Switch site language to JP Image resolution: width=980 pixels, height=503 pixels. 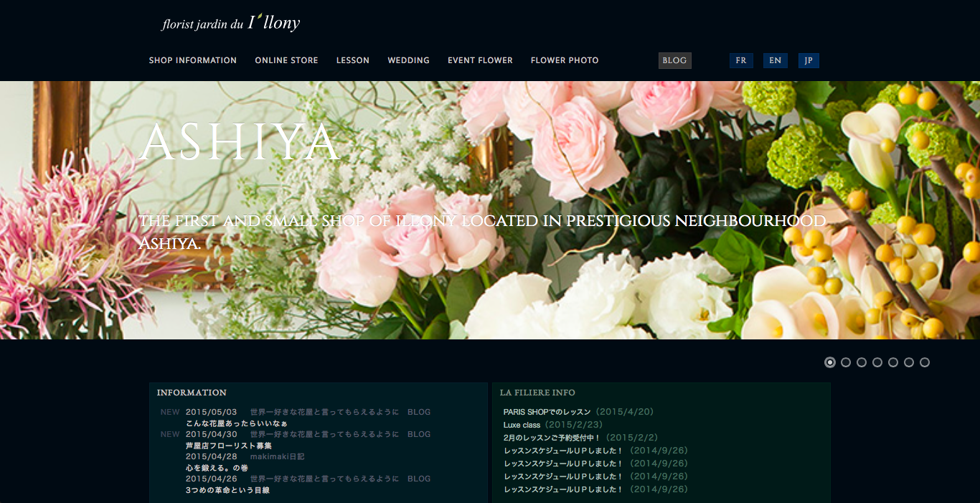[809, 60]
